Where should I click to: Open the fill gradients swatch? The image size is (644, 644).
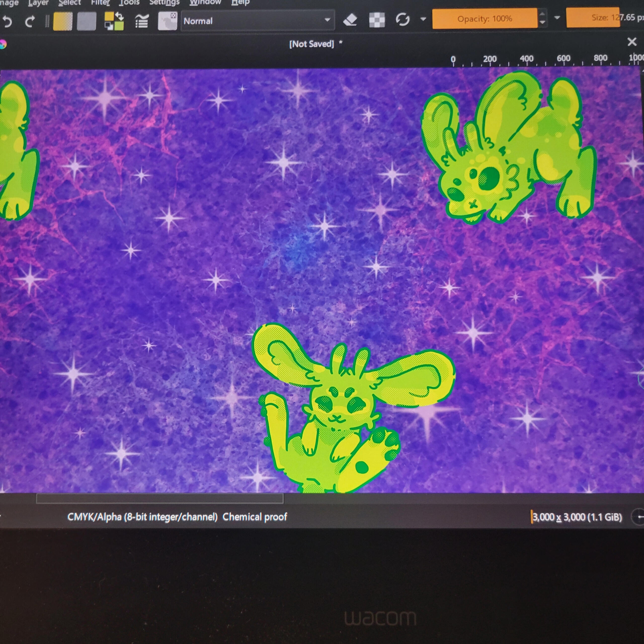coord(63,22)
